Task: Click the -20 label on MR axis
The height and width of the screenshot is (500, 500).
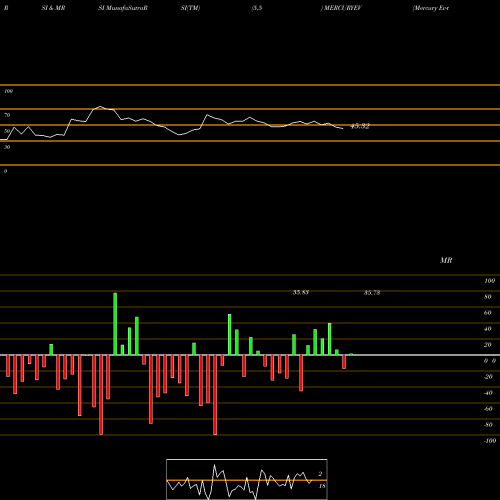Action: coord(488,377)
